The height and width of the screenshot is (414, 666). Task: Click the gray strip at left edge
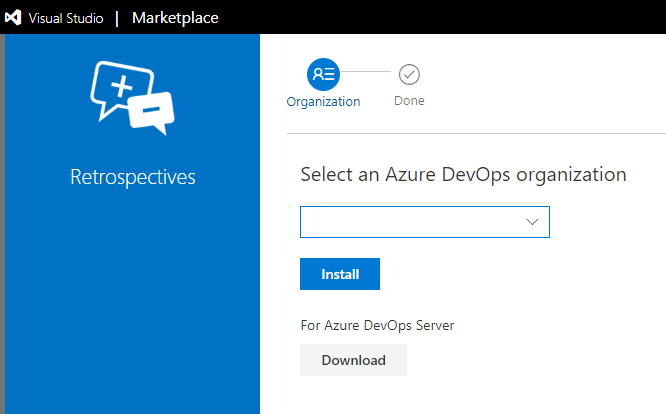tap(2, 224)
